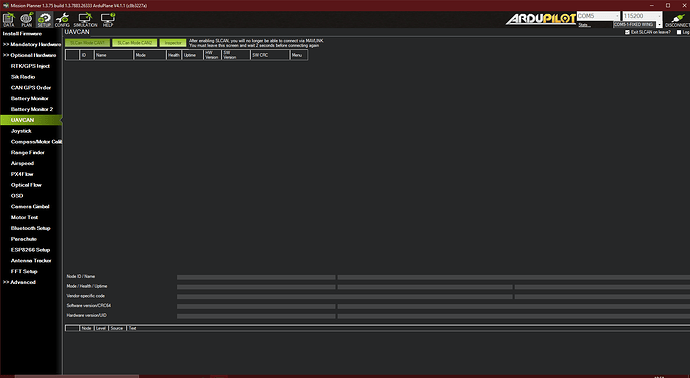Open the CONFIG tuning icon
The height and width of the screenshot is (378, 690).
click(x=62, y=19)
